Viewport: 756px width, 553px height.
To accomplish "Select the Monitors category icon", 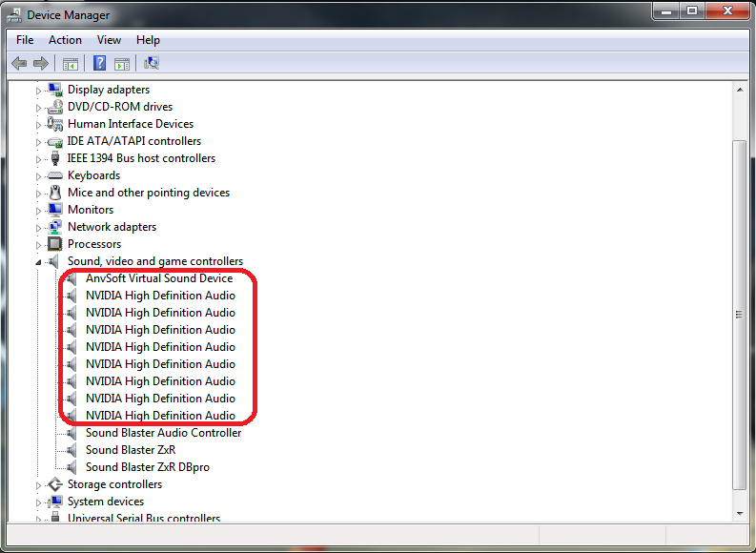I will (x=55, y=210).
